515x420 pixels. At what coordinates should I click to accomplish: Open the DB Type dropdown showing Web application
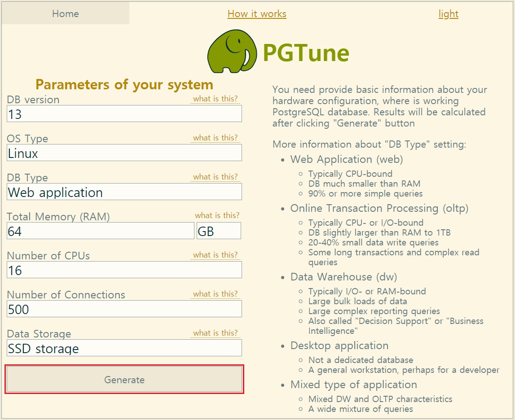[x=124, y=192]
